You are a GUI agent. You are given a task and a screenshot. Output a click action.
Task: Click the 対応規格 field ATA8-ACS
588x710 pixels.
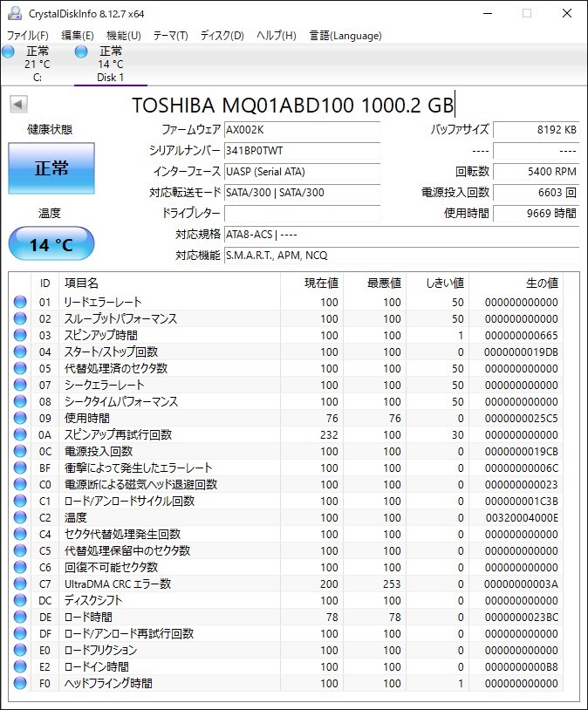click(x=401, y=235)
